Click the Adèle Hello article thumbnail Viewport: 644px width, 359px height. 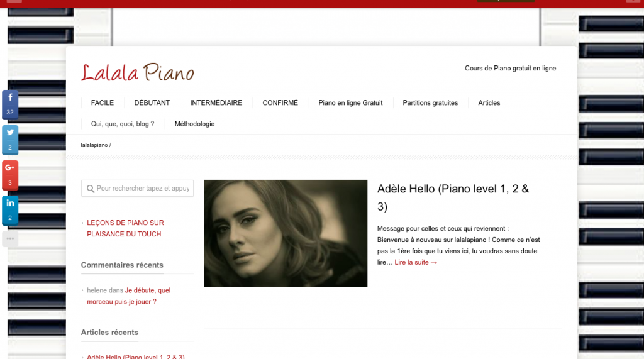coord(286,233)
